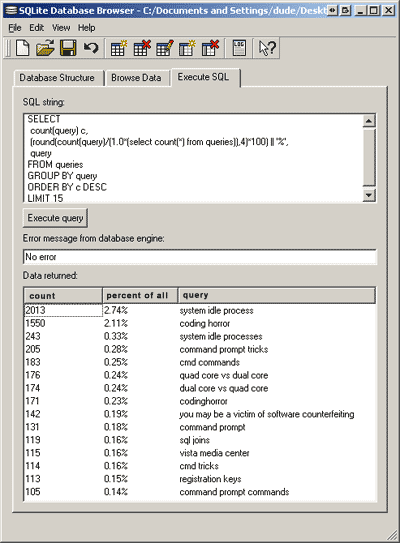Click the count column header

point(63,295)
